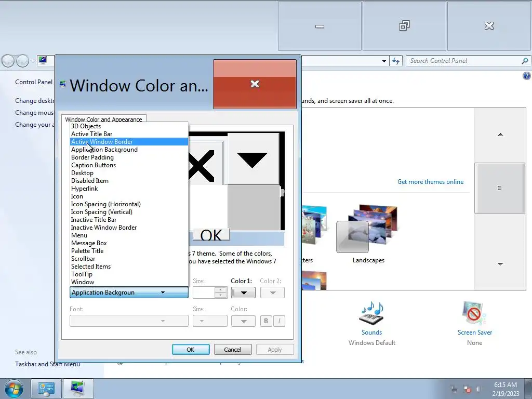Click Cancel in the dialog

[233, 350]
